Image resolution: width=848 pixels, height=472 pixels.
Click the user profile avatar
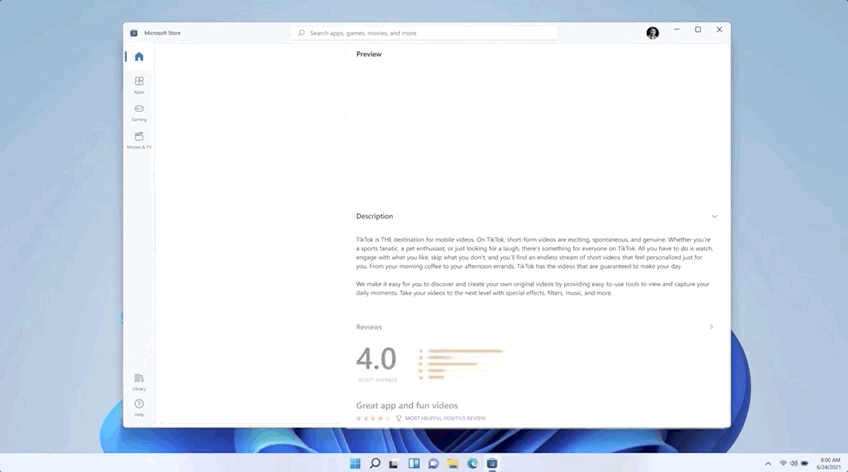click(653, 33)
